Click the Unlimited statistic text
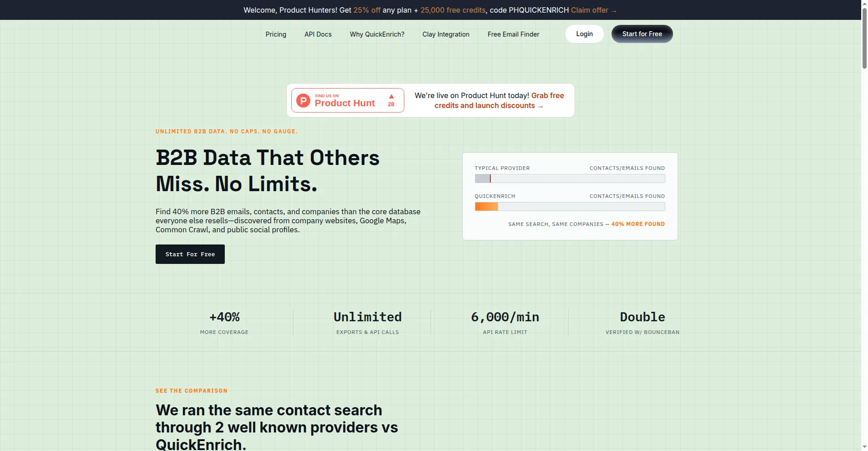The height and width of the screenshot is (451, 868). tap(368, 317)
